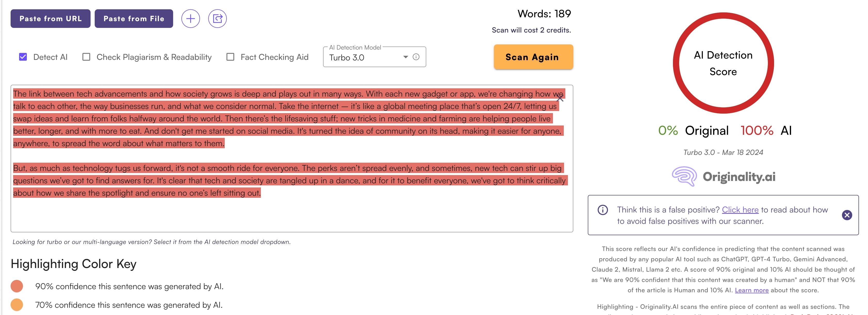Click the 90% confidence red color swatch

(17, 286)
